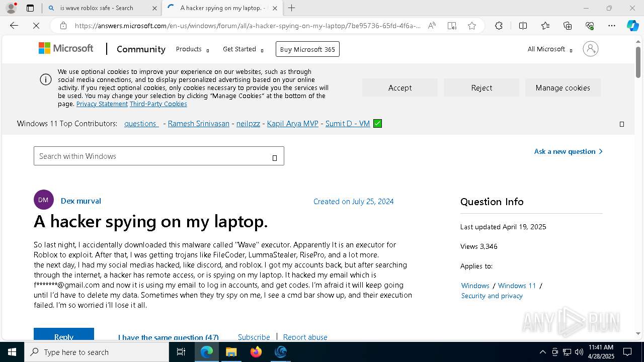Go back with the back arrow
The image size is (644, 362).
14,26
